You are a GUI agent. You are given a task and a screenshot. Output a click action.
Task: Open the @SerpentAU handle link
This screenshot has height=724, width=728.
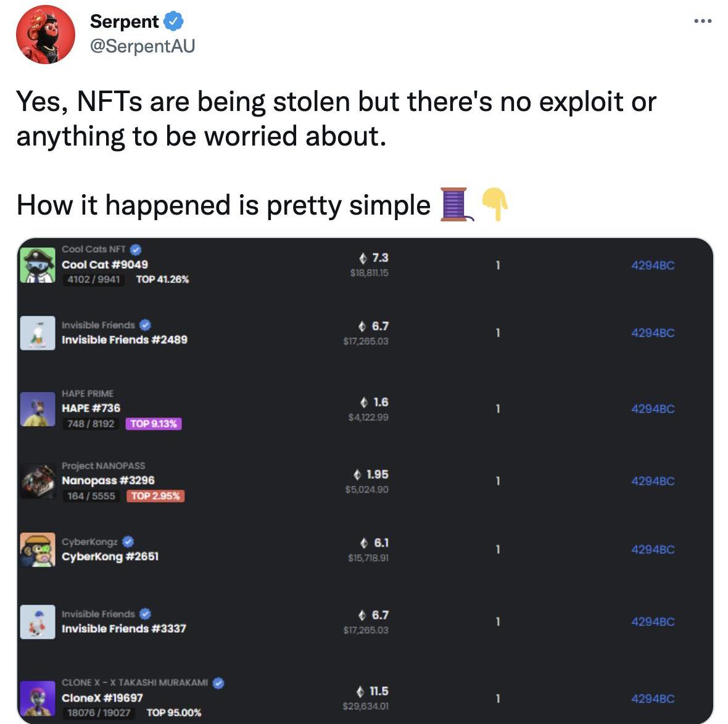pos(142,46)
